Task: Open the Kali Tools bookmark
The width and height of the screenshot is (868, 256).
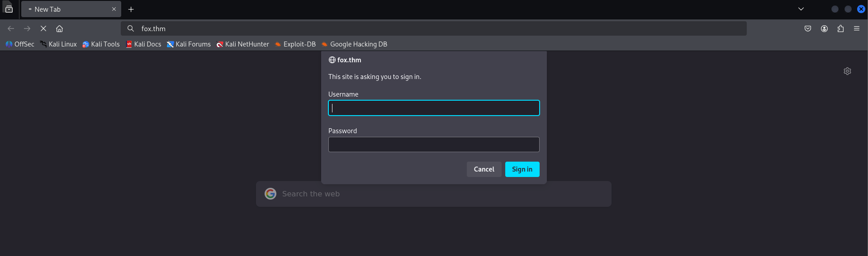Action: click(101, 44)
